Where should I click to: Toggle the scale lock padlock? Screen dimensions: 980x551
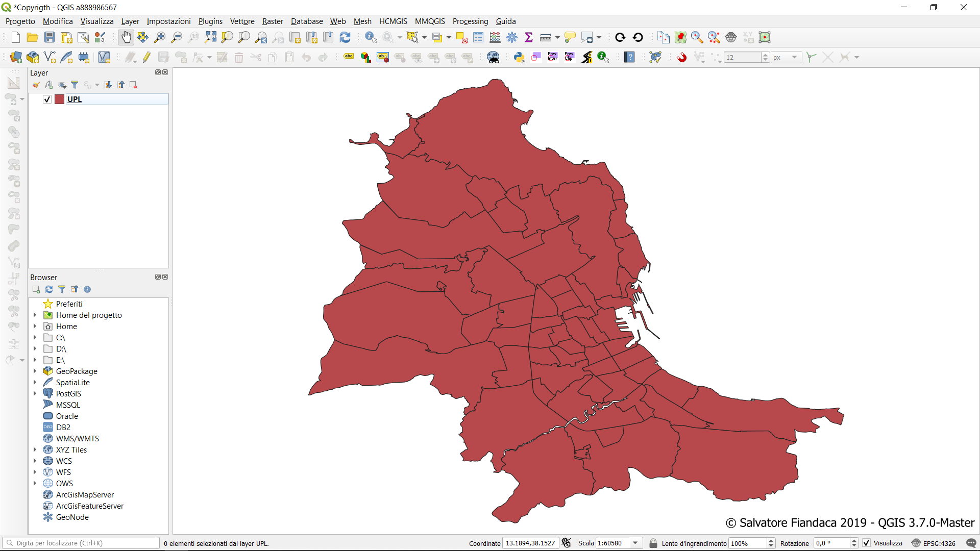click(653, 543)
